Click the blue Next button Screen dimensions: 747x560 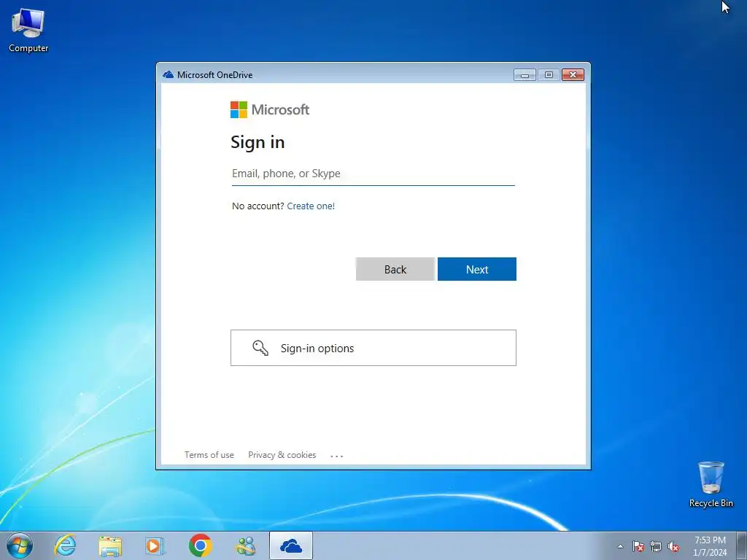477,269
